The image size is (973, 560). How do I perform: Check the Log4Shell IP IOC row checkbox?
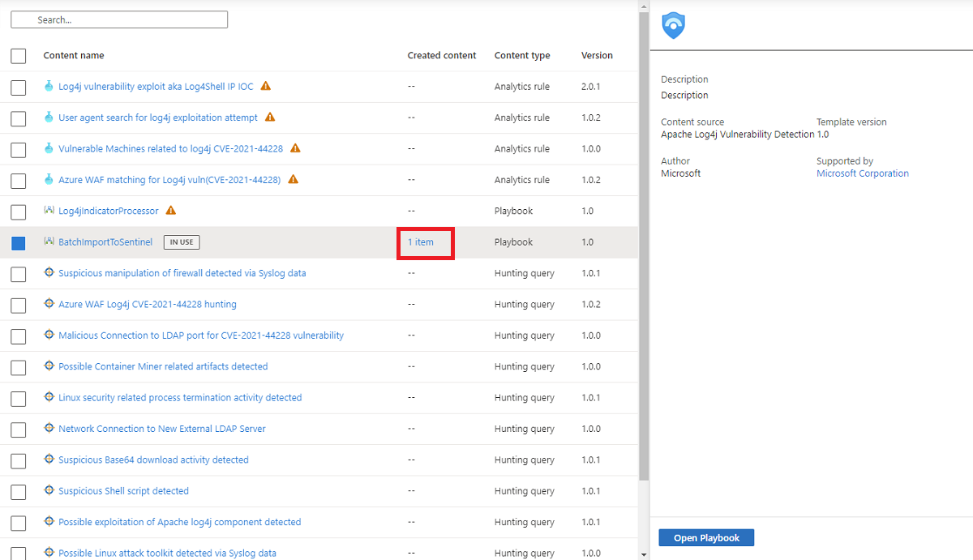pos(19,88)
